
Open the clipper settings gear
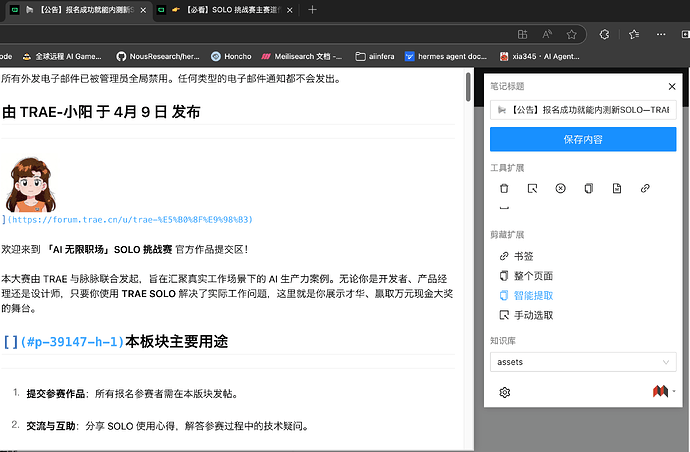click(505, 392)
